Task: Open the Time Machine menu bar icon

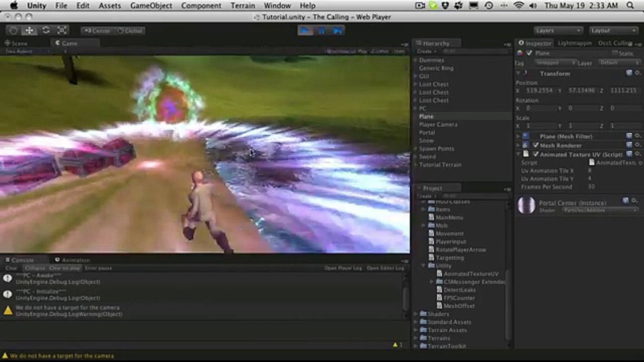Action: tap(489, 6)
